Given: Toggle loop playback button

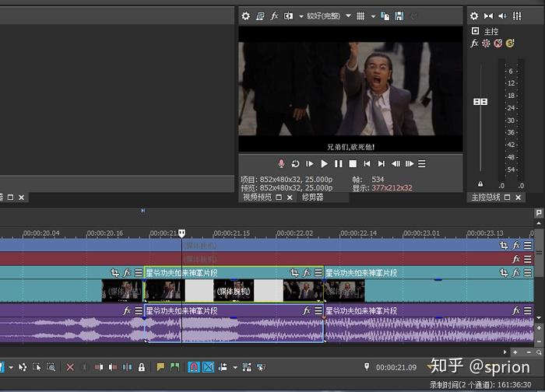Looking at the screenshot, I should click(295, 163).
